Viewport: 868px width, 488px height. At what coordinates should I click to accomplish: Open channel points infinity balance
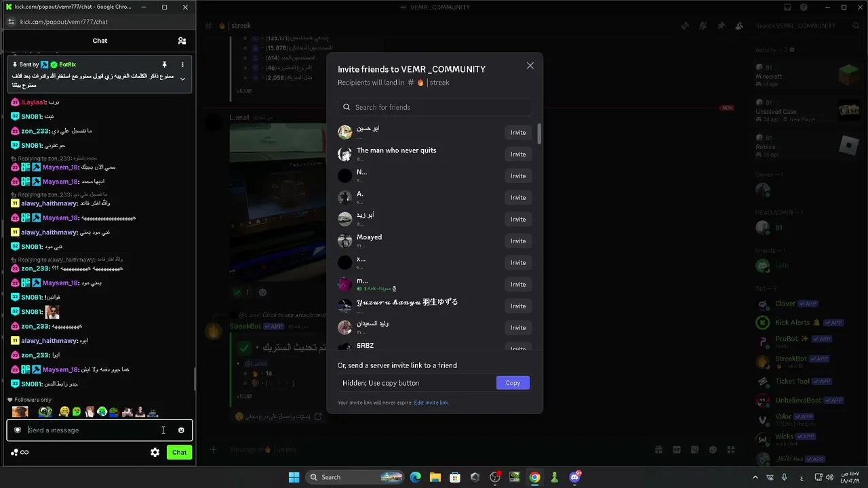click(x=20, y=452)
